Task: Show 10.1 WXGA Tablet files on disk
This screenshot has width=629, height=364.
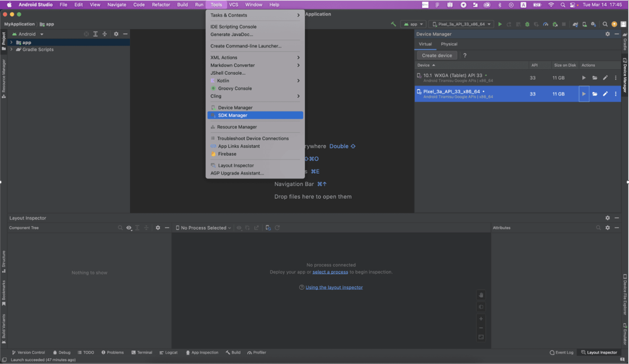Action: pyautogui.click(x=595, y=78)
